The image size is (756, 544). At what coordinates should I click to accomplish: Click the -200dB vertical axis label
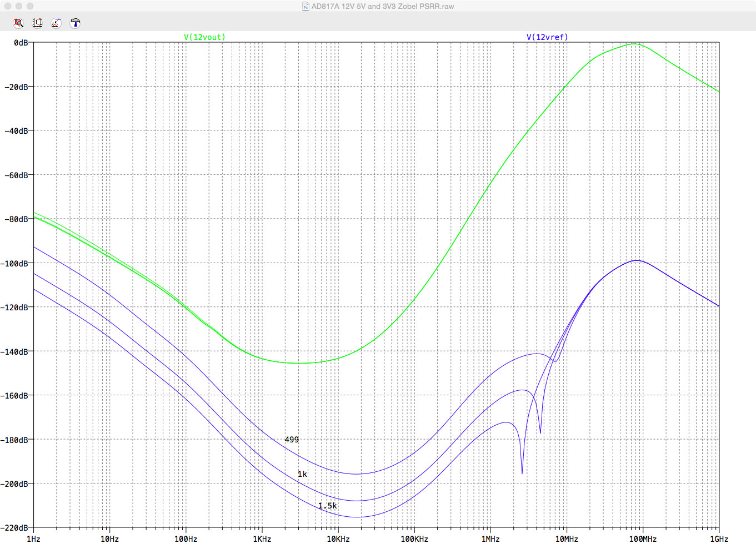click(14, 484)
